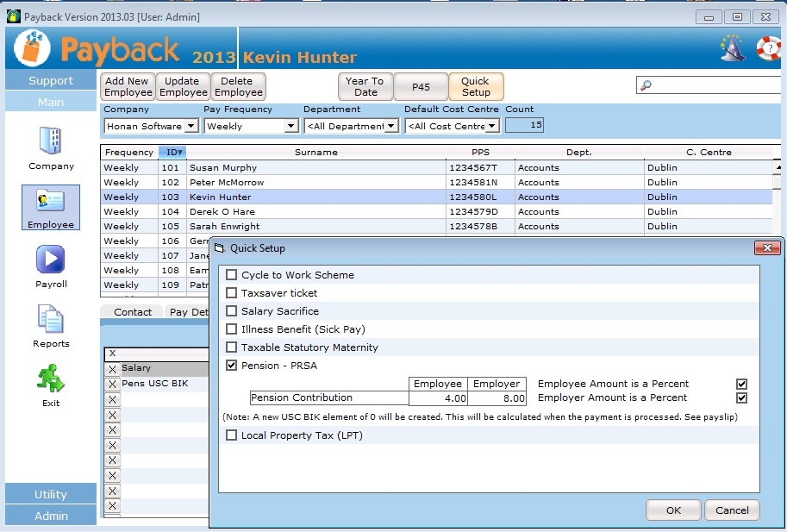Open the Company section icon
This screenshot has width=787, height=532.
[51, 141]
